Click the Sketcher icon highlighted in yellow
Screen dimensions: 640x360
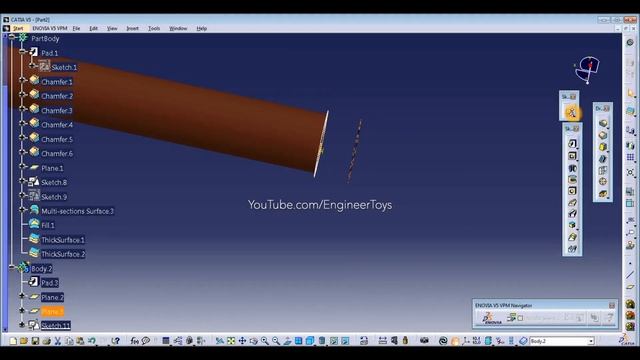(x=571, y=112)
